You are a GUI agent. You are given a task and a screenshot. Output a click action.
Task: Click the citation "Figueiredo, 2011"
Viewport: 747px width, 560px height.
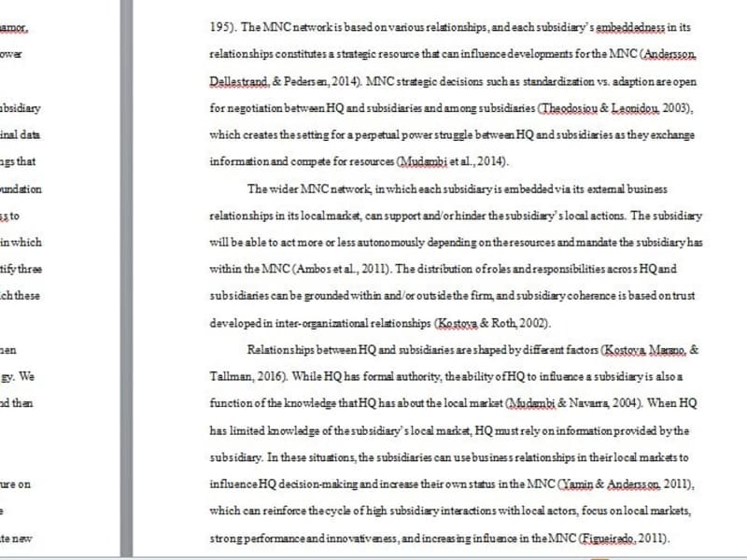pos(624,539)
